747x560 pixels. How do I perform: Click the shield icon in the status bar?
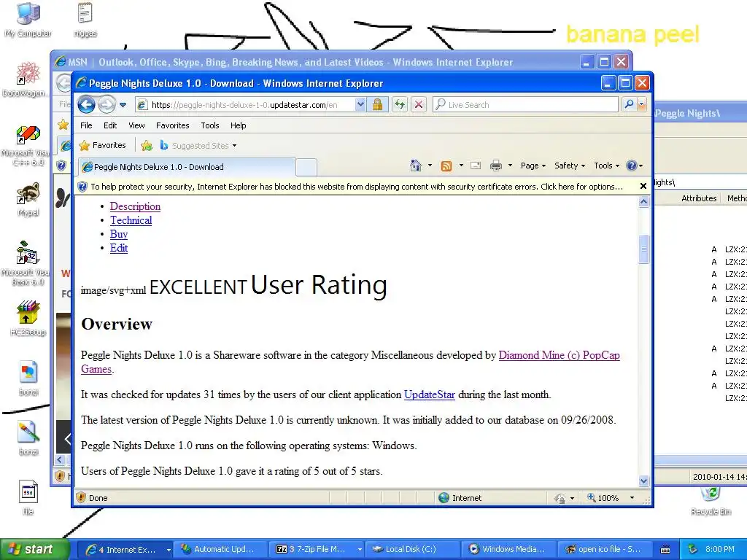coord(81,497)
